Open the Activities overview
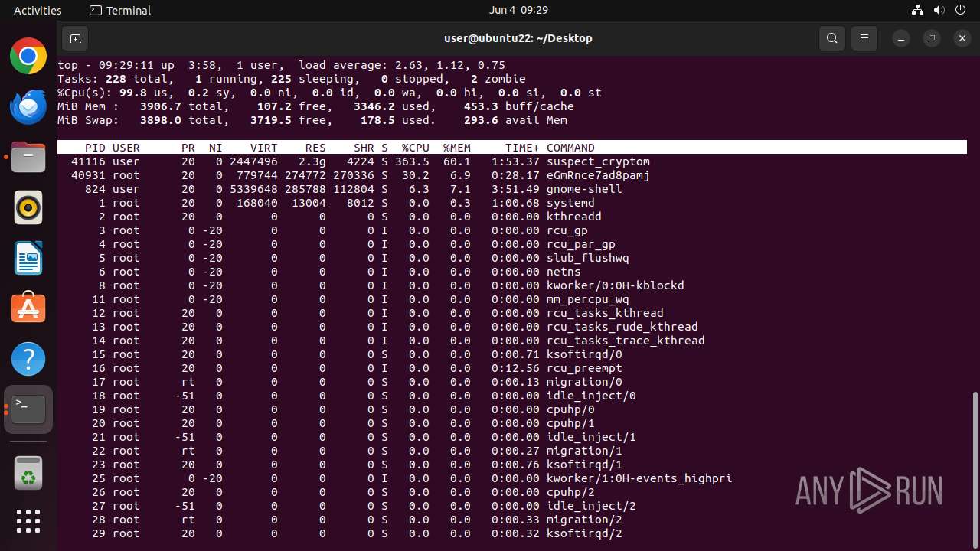The image size is (980, 551). (38, 11)
